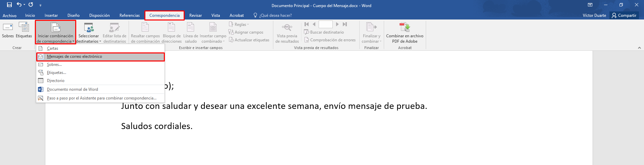Screen dimensions: 644x165
Task: Click the ¿Qué desea hacer? search field
Action: coord(273,15)
